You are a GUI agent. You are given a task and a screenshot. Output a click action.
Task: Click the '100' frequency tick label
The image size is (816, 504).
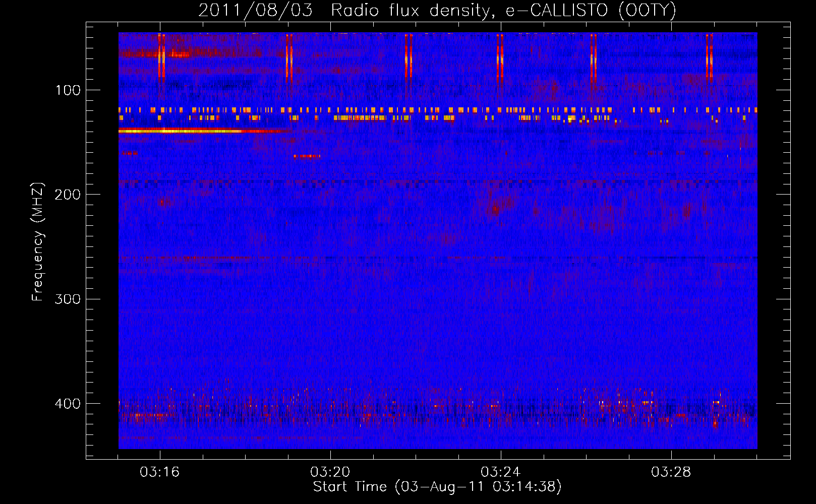tap(68, 91)
